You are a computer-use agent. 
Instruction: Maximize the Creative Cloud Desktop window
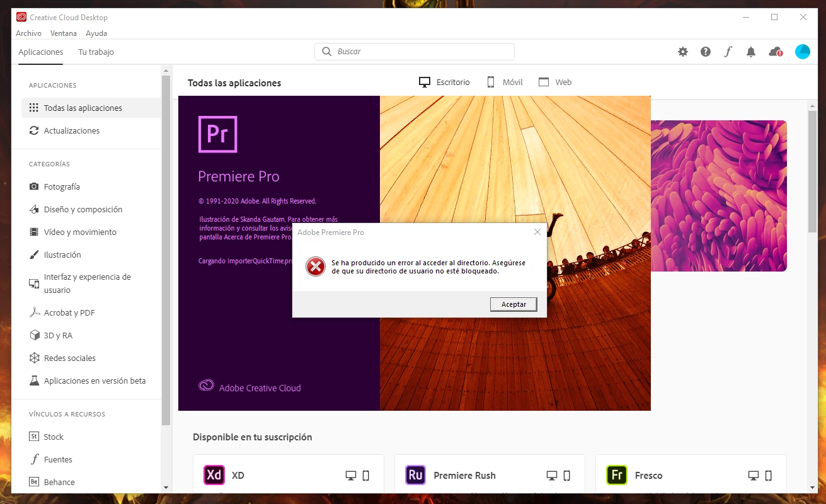[x=774, y=18]
